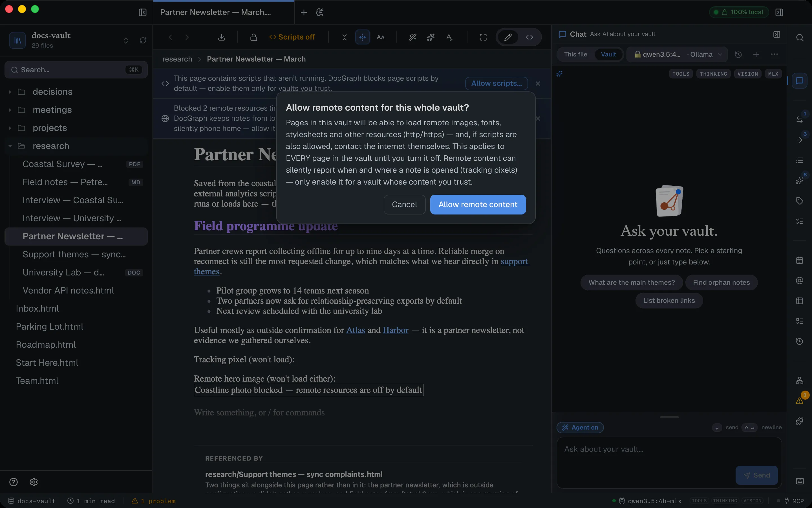This screenshot has height=508, width=812.
Task: Open the calendar panel icon
Action: [800, 260]
